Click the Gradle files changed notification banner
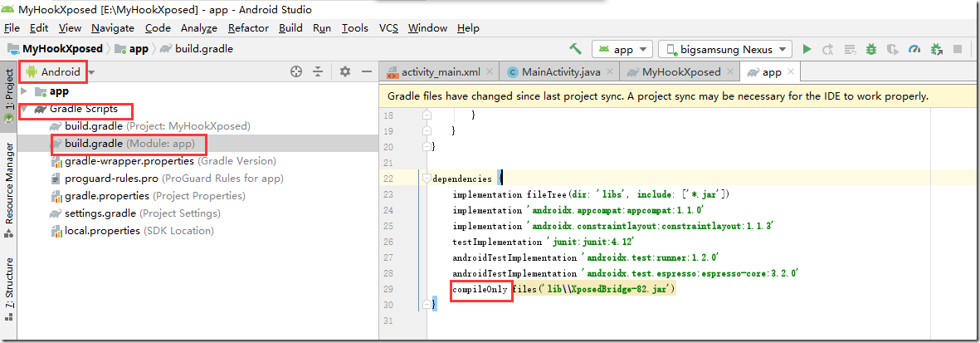This screenshot has height=343, width=980. click(x=679, y=96)
